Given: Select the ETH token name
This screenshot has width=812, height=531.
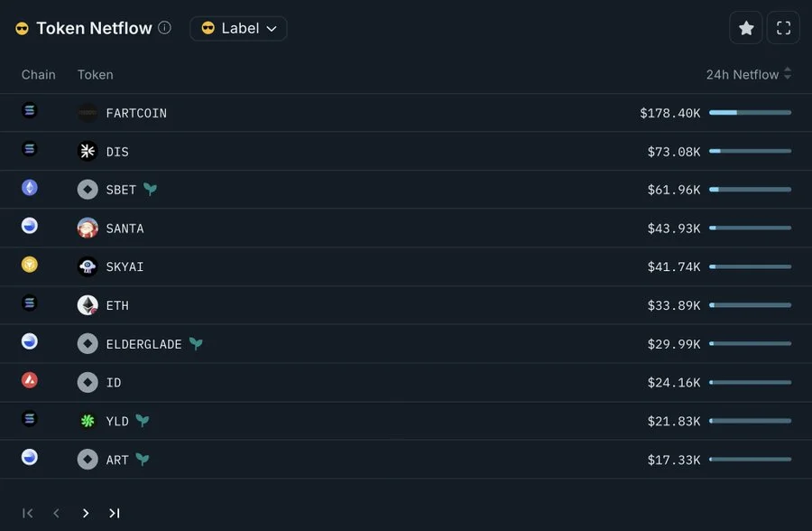Looking at the screenshot, I should pos(117,305).
